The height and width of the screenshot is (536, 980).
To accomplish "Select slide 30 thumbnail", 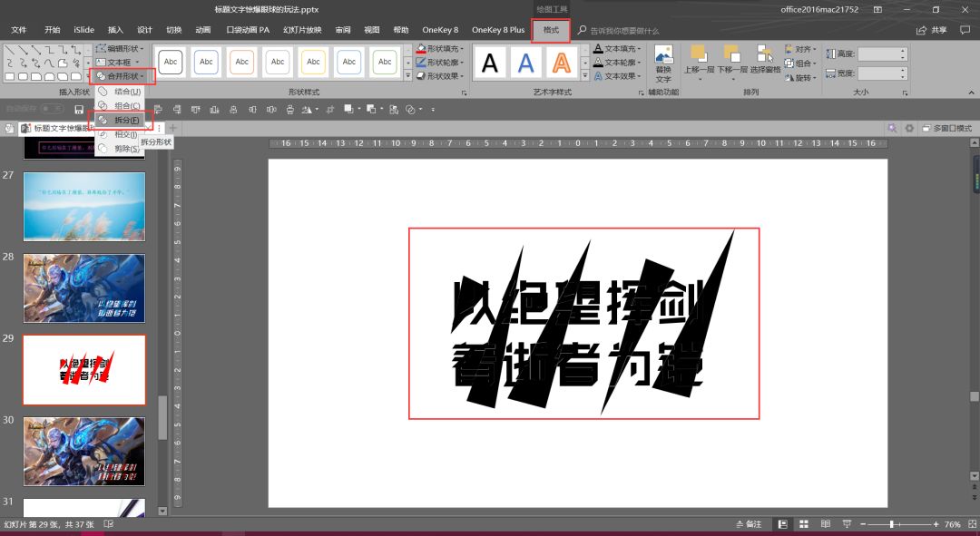I will [x=84, y=452].
